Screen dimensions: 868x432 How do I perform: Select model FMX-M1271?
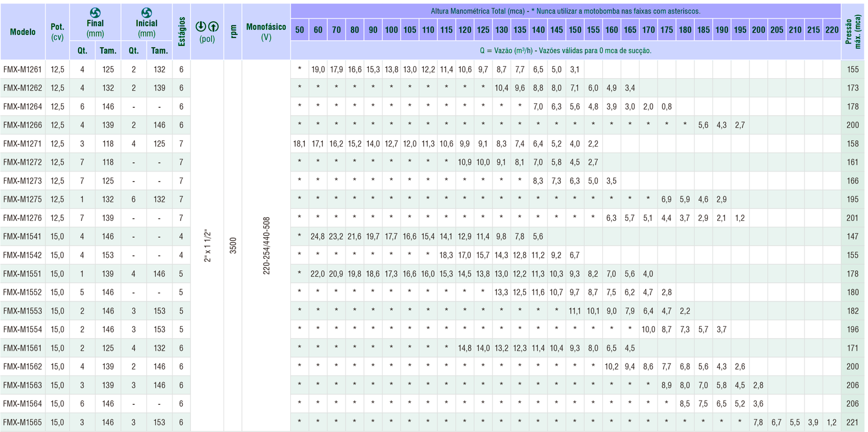click(x=22, y=144)
